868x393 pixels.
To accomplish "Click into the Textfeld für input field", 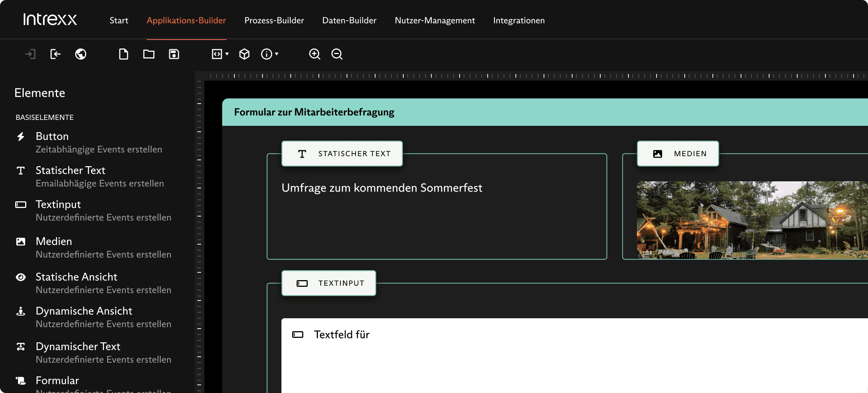I will coord(555,352).
